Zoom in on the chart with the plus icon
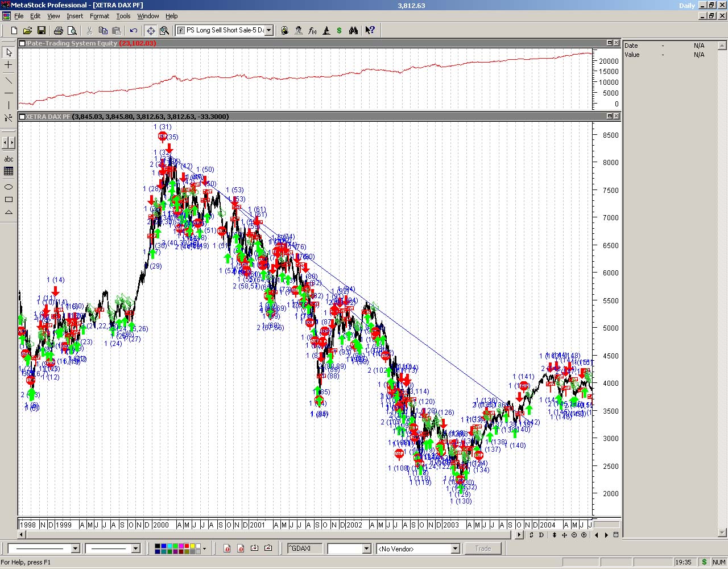 coord(584,535)
